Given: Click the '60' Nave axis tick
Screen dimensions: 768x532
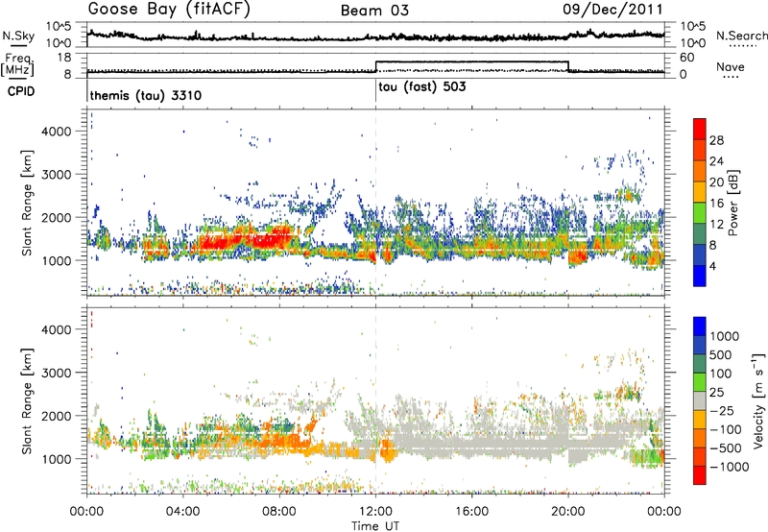Looking at the screenshot, I should pyautogui.click(x=687, y=58).
